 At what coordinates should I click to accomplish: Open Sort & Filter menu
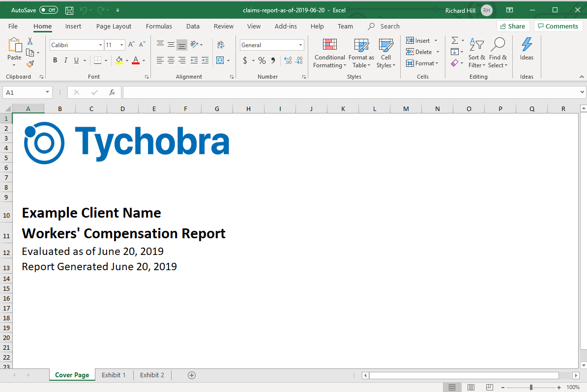(x=476, y=53)
